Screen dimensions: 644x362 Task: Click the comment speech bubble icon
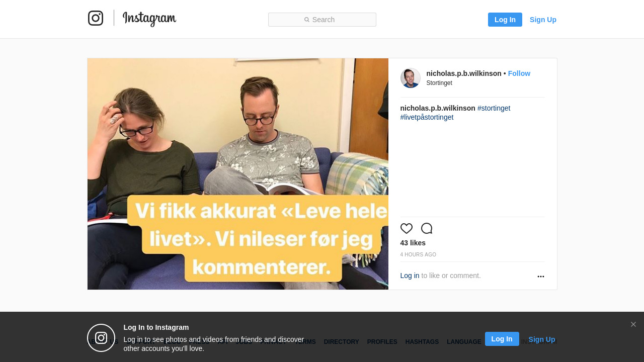point(427,228)
